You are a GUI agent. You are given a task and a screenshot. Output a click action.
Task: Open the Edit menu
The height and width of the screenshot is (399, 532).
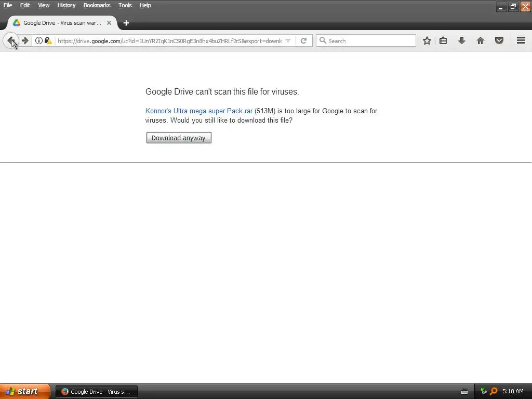(x=25, y=5)
